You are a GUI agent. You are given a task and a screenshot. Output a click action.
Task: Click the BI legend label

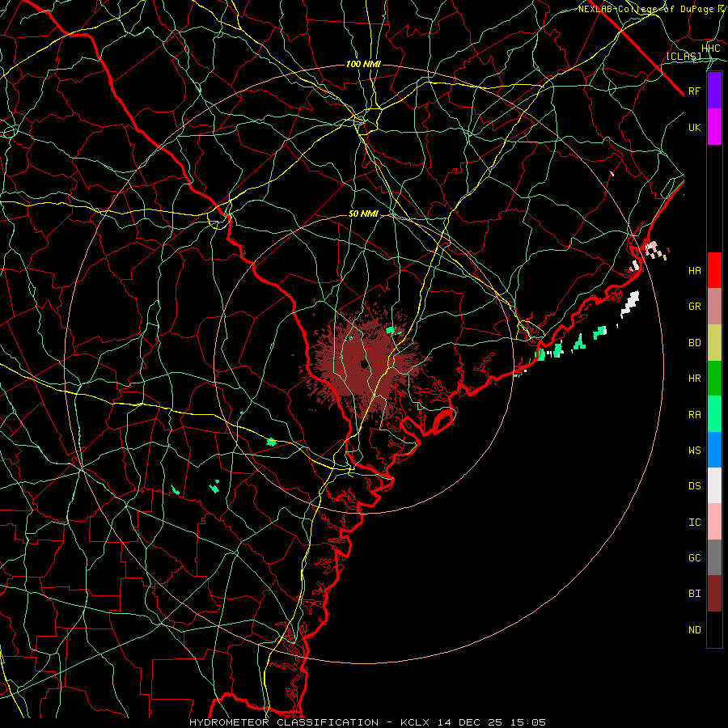click(695, 594)
